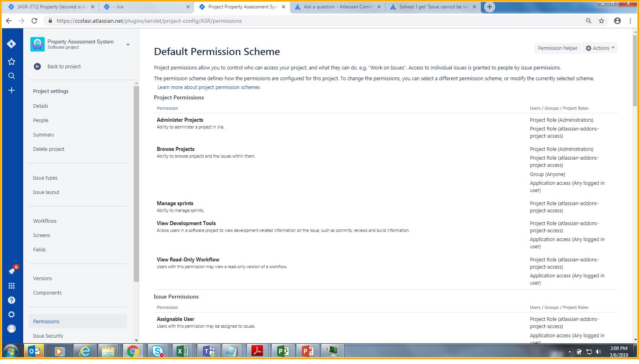Click the page vertical scrollbar
The width and height of the screenshot is (639, 364).
pyautogui.click(x=635, y=71)
